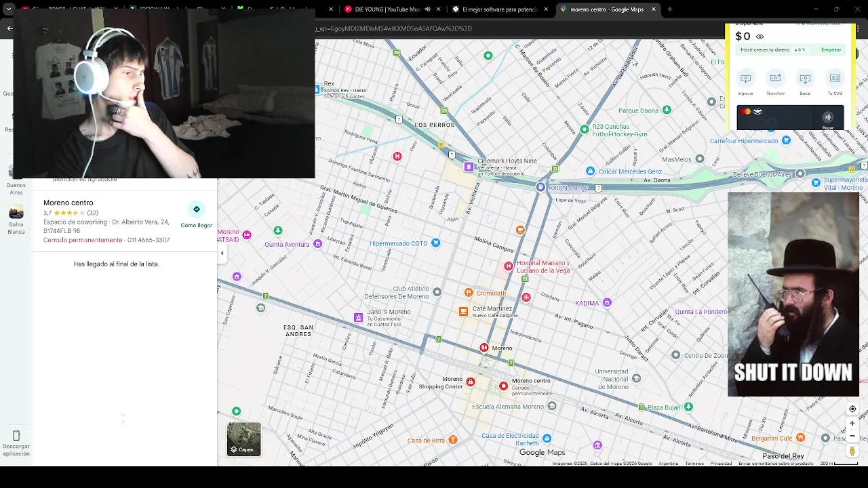Open the Bahía Blanca saved place thumbnail
This screenshot has height=488, width=868.
tap(16, 213)
